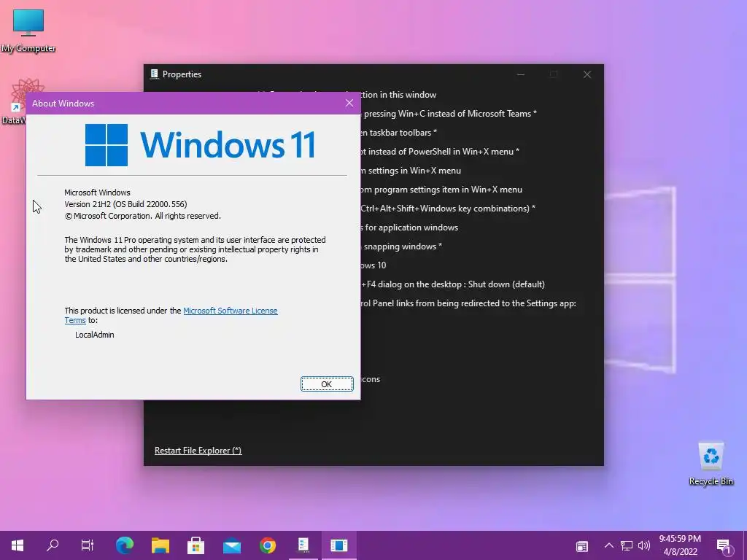
Task: Select the for application windows option
Action: pos(410,227)
